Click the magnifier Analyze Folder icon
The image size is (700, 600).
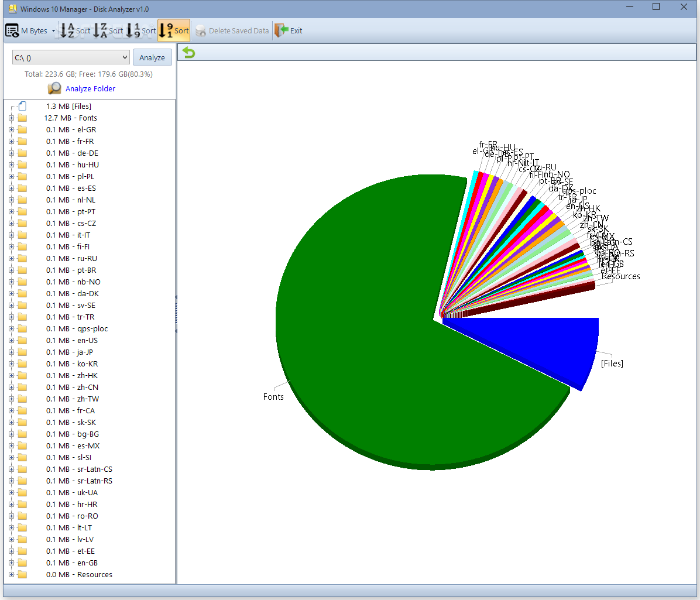click(54, 88)
